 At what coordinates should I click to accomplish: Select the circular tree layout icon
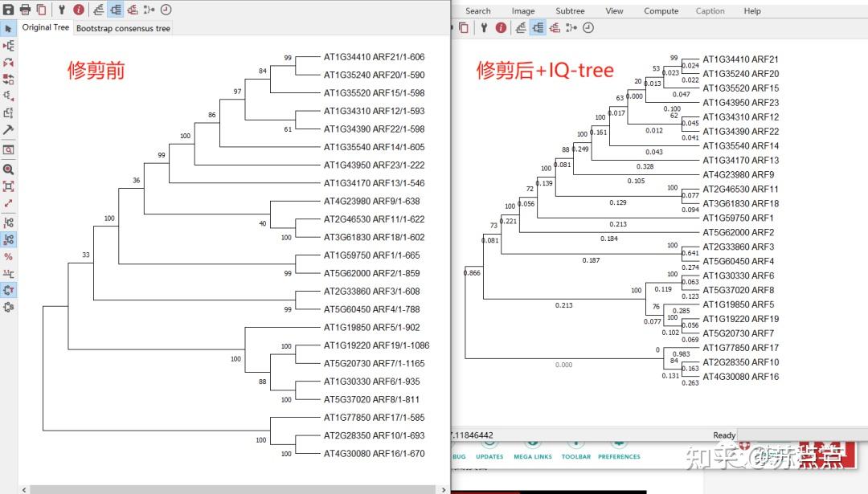[131, 9]
